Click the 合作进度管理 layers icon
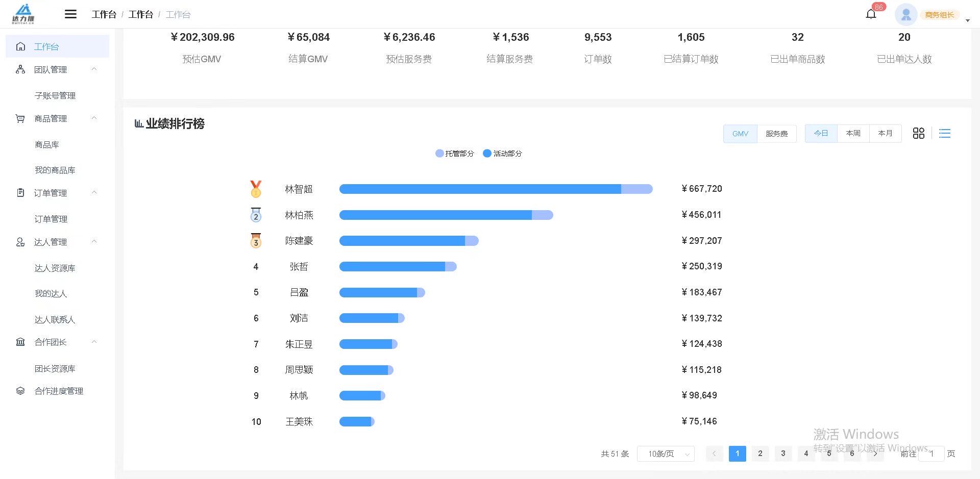Image resolution: width=980 pixels, height=479 pixels. (20, 391)
